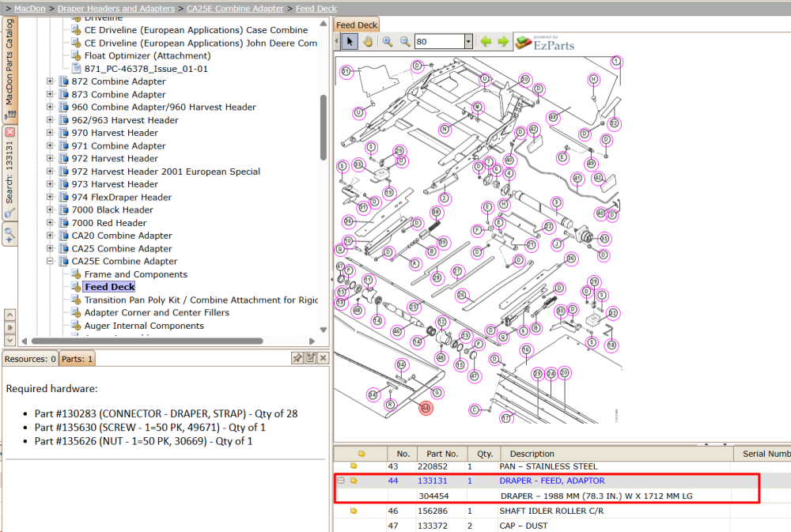Click the edit note icon in resources panel

(x=310, y=358)
